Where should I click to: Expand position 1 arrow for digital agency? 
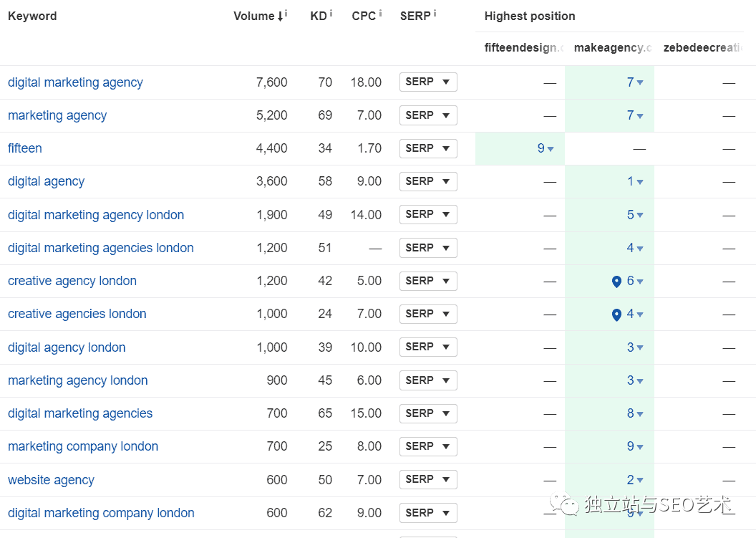[639, 182]
